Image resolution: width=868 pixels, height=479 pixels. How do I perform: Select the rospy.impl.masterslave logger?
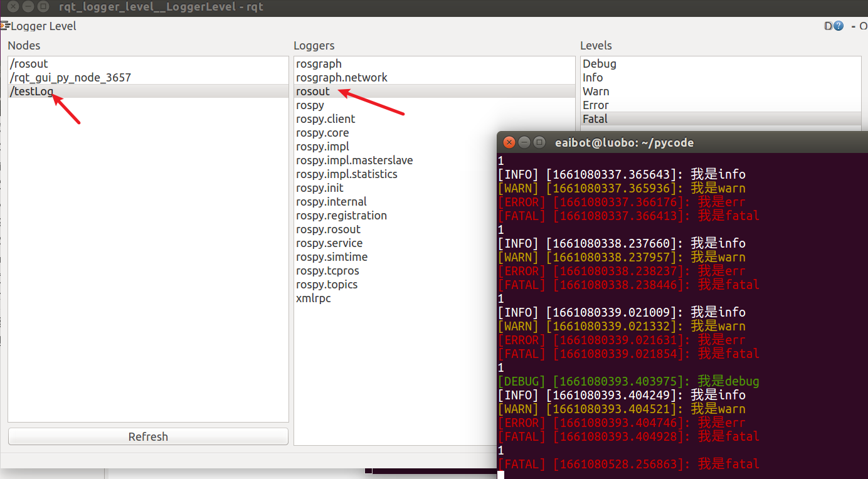[395, 161]
